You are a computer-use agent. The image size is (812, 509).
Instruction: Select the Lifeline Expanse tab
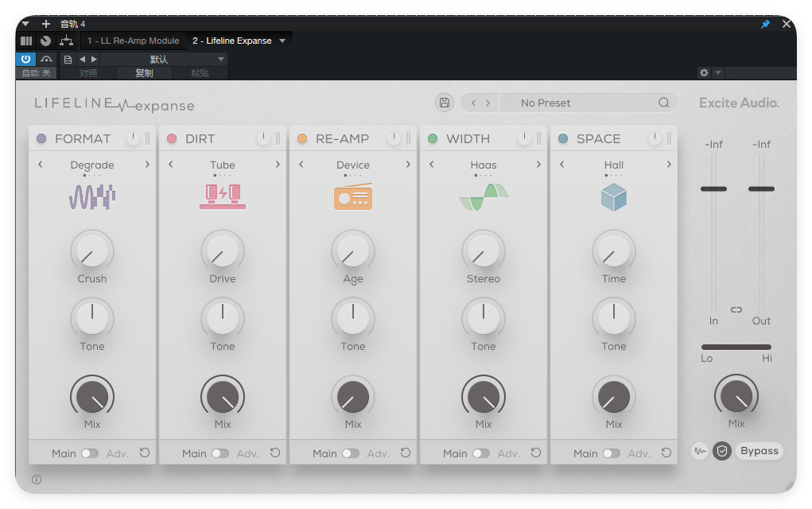(x=232, y=41)
